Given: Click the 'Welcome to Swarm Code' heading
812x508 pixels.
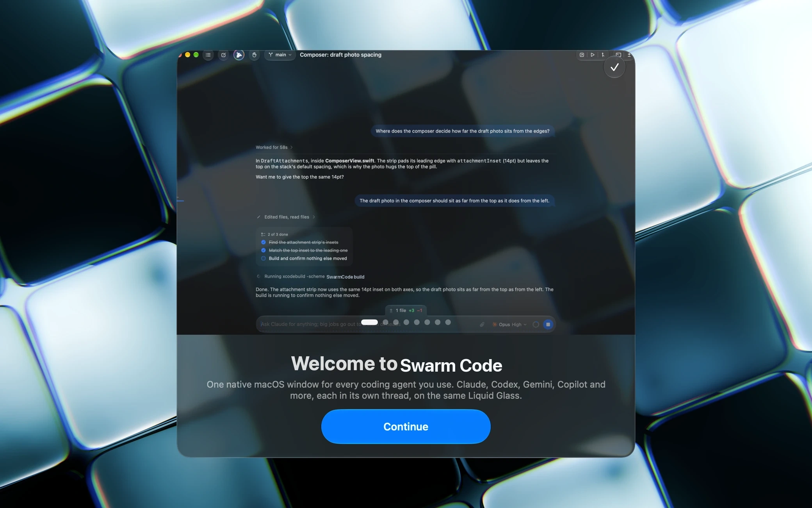Looking at the screenshot, I should pos(397,364).
